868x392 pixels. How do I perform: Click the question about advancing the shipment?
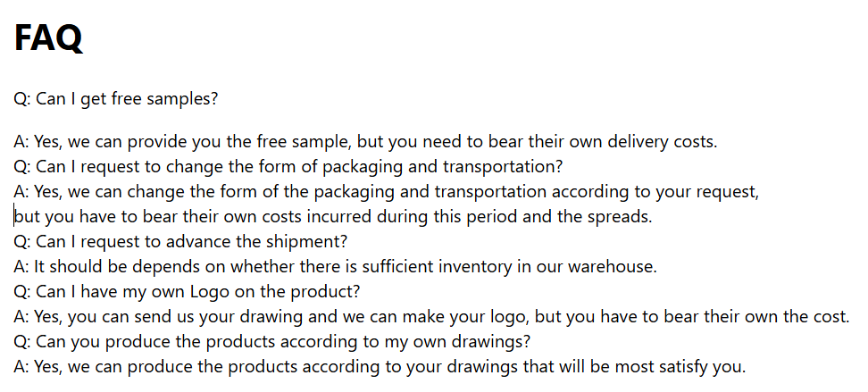tap(180, 241)
